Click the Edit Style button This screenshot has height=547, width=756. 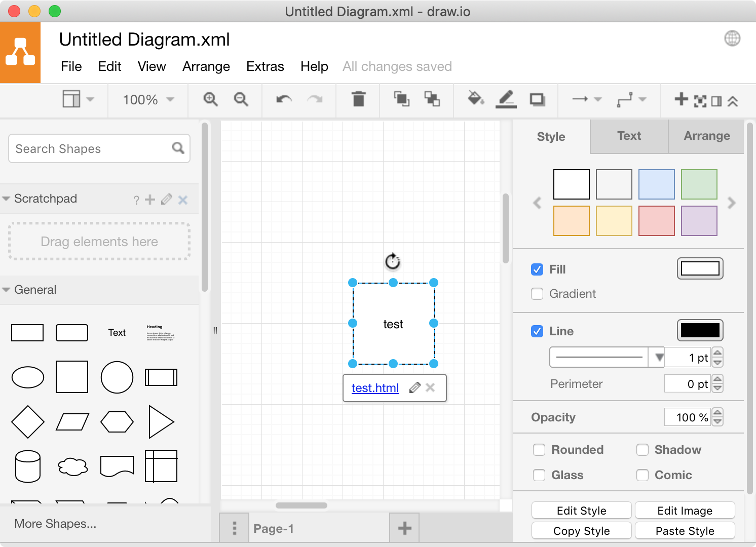(x=581, y=510)
